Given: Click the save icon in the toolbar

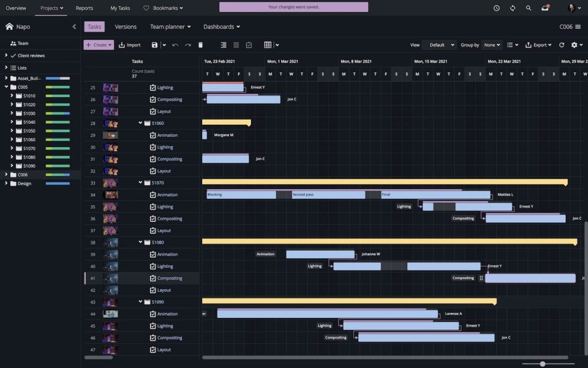Looking at the screenshot, I should [154, 45].
